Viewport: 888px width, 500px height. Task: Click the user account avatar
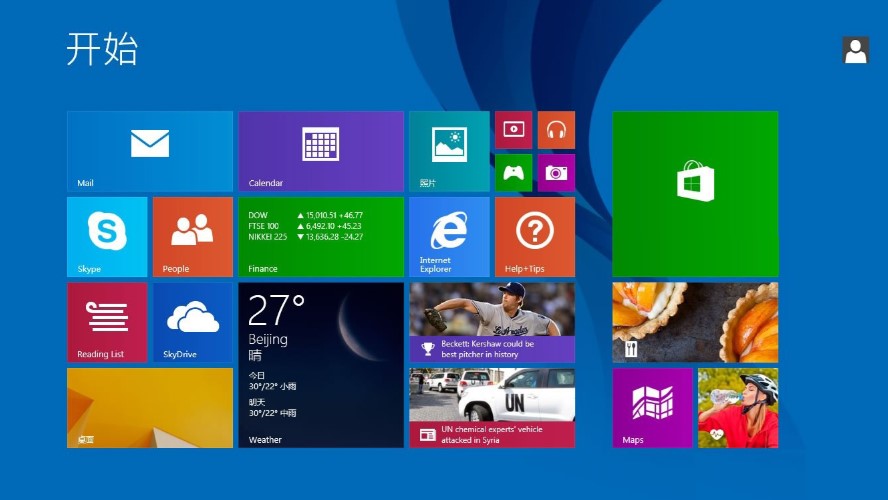click(x=855, y=51)
